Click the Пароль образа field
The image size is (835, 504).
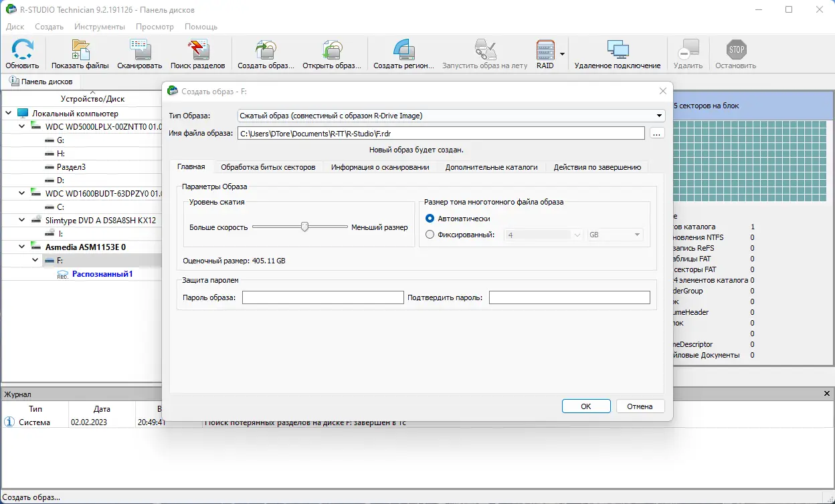[323, 297]
